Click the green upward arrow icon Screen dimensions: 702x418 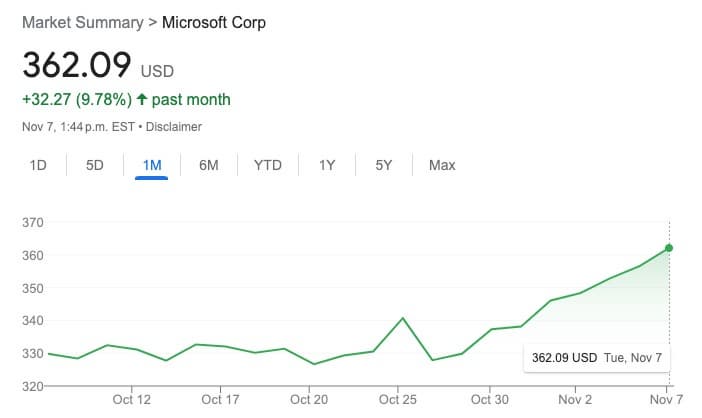[x=141, y=99]
